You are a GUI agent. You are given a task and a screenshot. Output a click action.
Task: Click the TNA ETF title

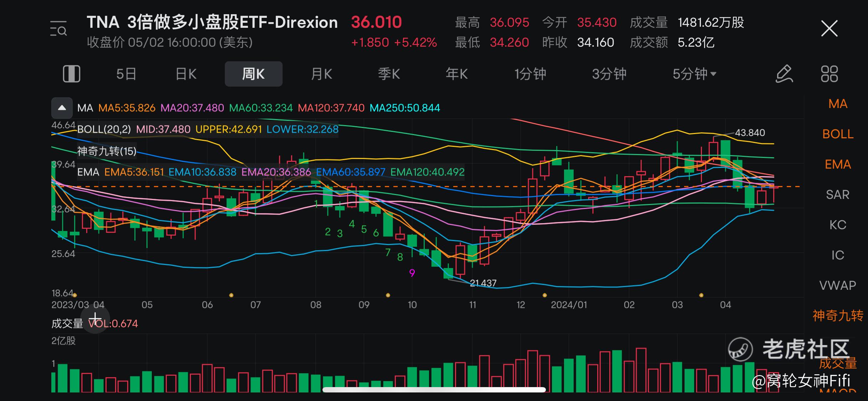tap(212, 22)
